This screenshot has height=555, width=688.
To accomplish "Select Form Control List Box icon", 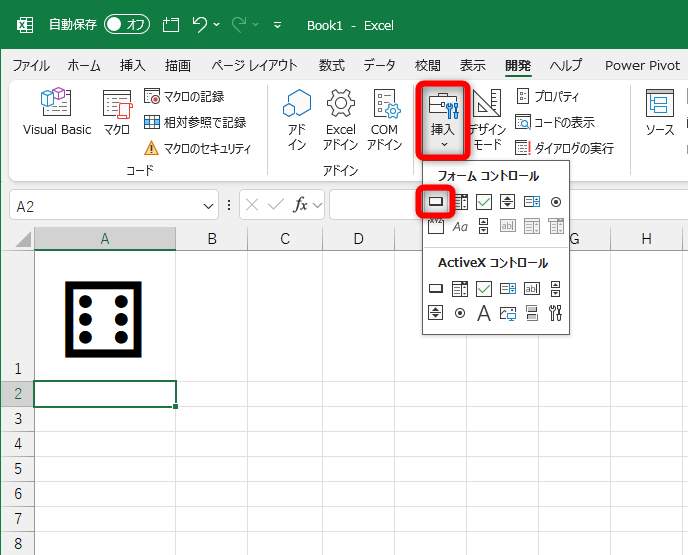I will point(532,202).
